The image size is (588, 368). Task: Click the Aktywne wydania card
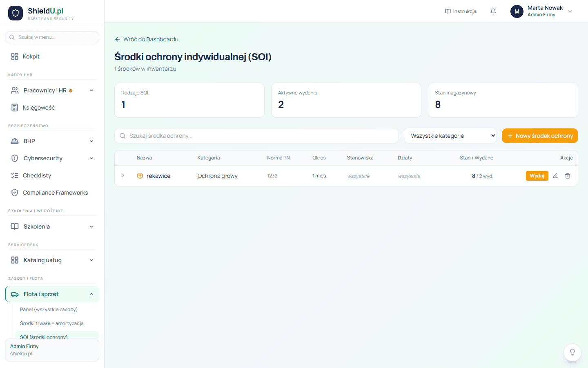pyautogui.click(x=346, y=100)
